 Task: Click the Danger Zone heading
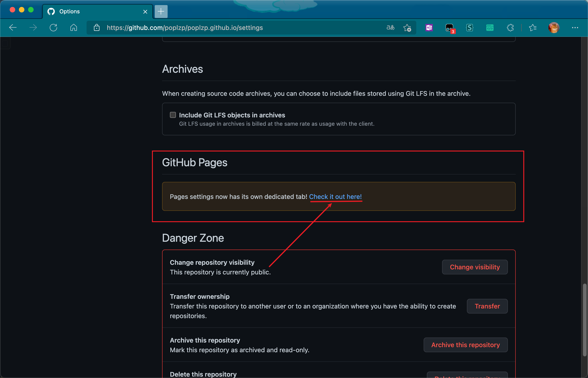(193, 238)
